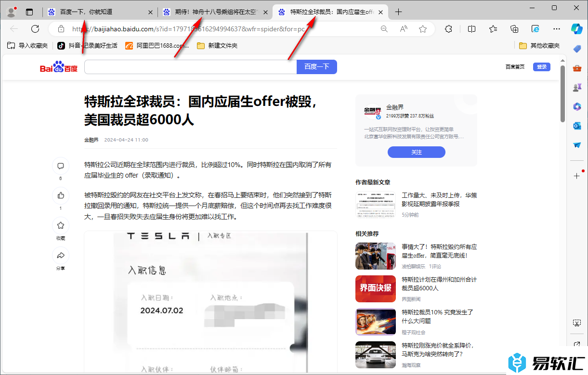
Task: Click the Baidu search input box
Action: tap(191, 67)
